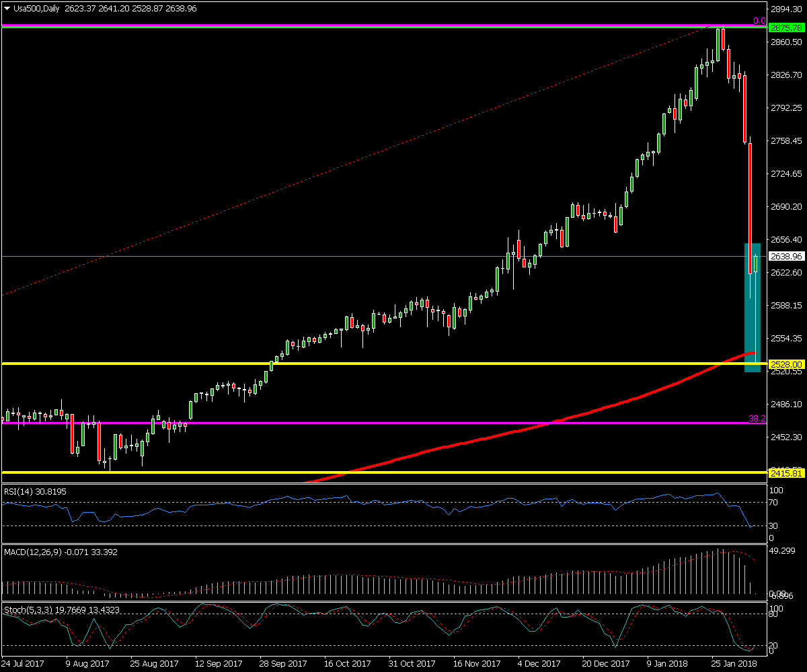Screen dimensions: 807x672
Task: Select the yellow 2528.00 price label
Action: click(x=786, y=364)
